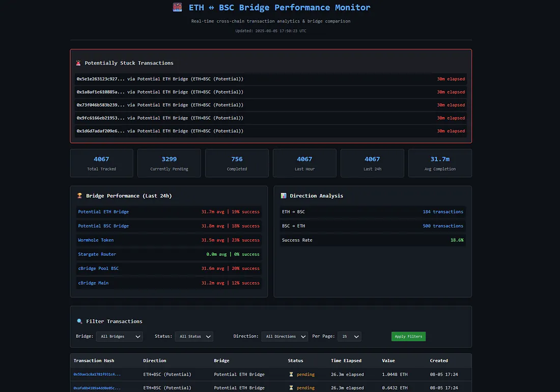
Task: Click the bar chart icon beside Direction Analysis
Action: click(x=284, y=196)
